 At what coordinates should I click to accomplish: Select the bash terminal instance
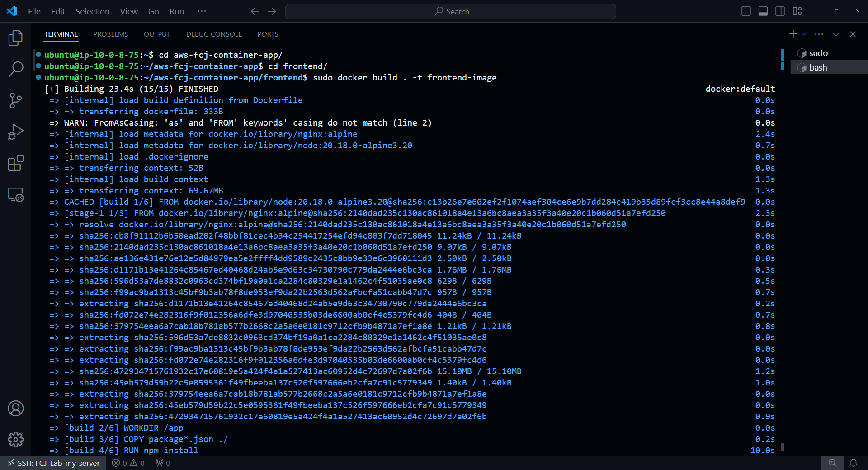(x=829, y=67)
